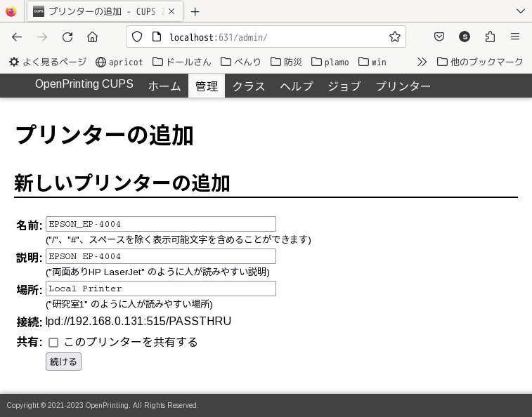Open the OpenPrinting CUPS link
This screenshot has width=532, height=417.
pyautogui.click(x=84, y=84)
